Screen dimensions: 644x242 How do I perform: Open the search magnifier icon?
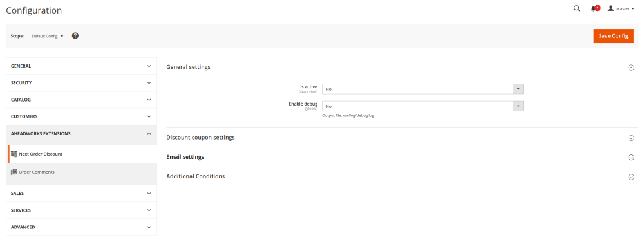pyautogui.click(x=576, y=8)
